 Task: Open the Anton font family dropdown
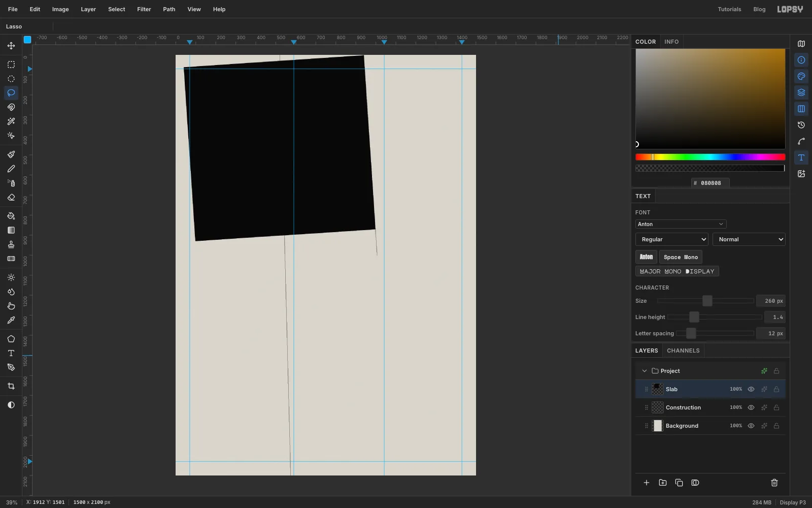click(681, 224)
